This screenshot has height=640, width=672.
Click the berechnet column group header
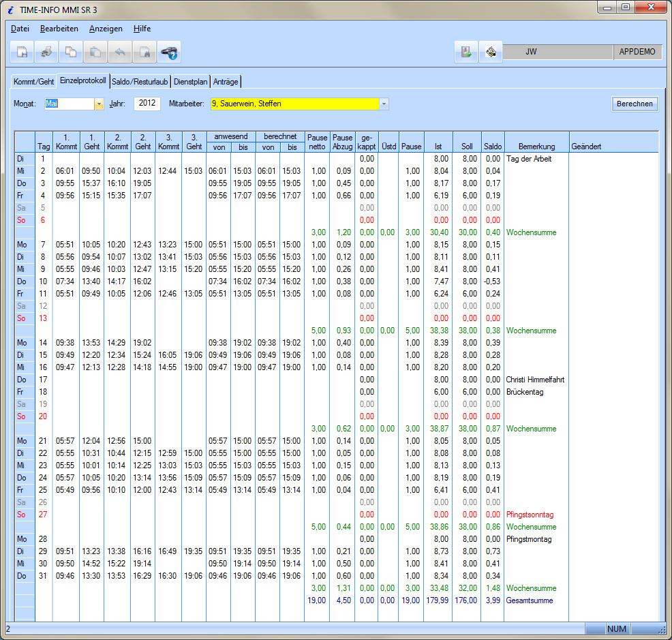[280, 137]
